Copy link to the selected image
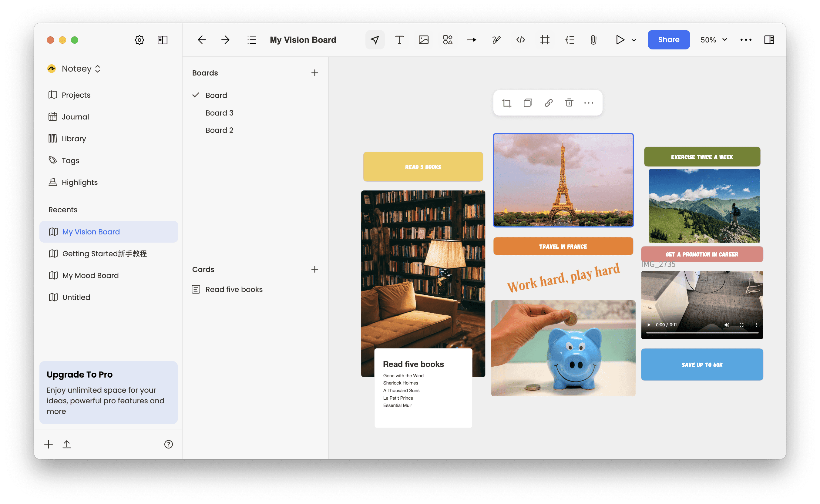The width and height of the screenshot is (820, 504). click(548, 103)
